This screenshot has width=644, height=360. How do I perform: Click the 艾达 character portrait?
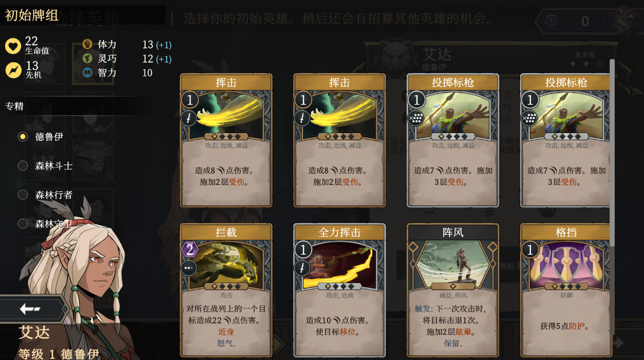pos(76,283)
